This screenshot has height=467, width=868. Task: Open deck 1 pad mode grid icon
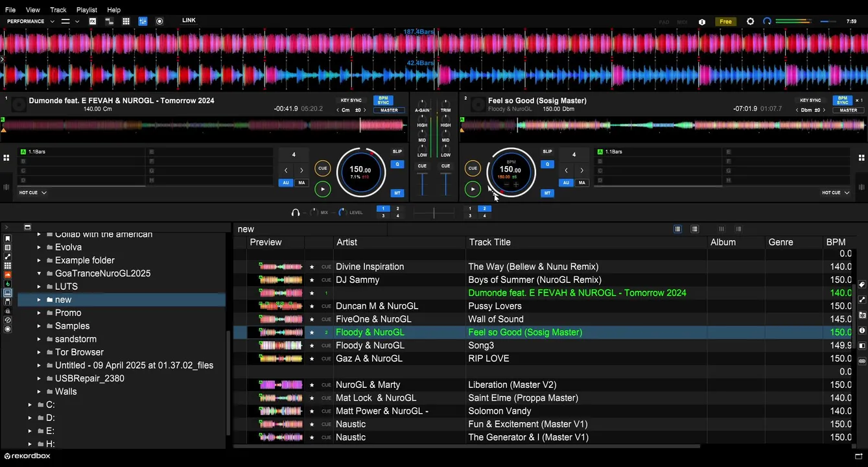coord(6,157)
